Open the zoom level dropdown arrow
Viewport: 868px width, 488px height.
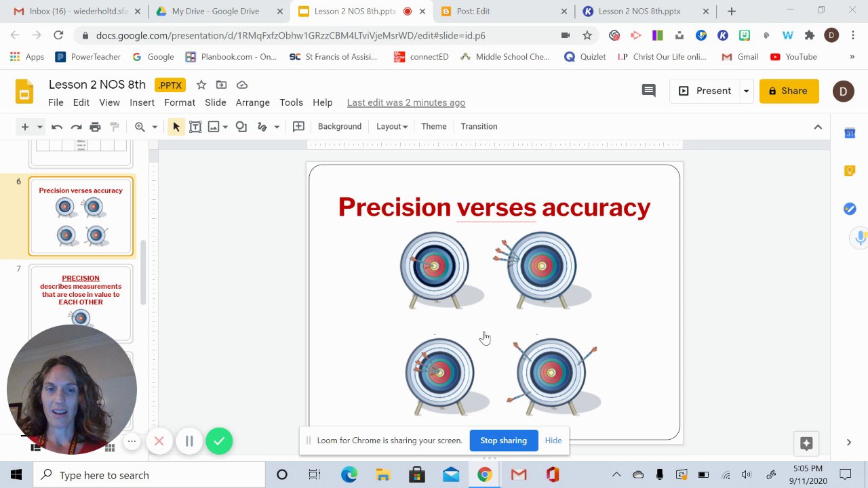pos(155,127)
